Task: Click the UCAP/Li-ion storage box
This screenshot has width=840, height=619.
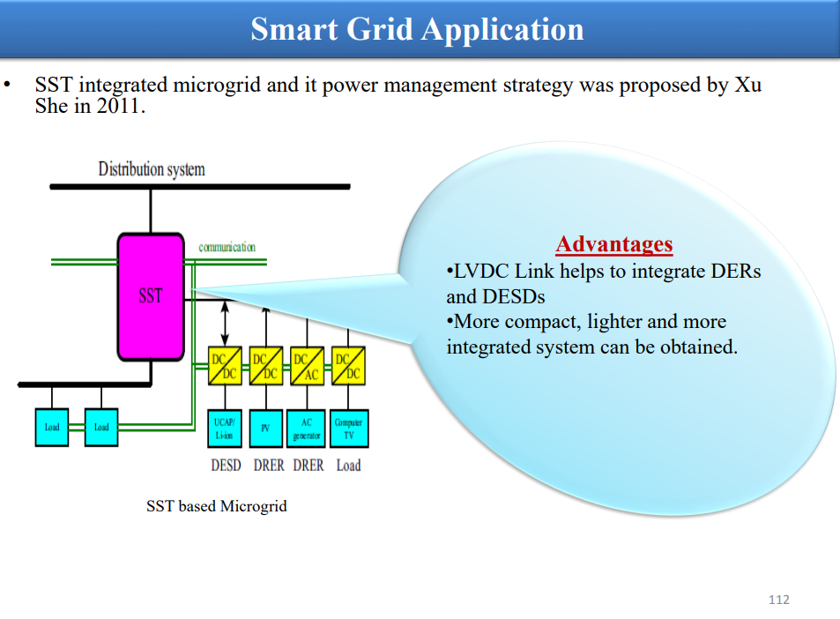Action: click(x=225, y=429)
